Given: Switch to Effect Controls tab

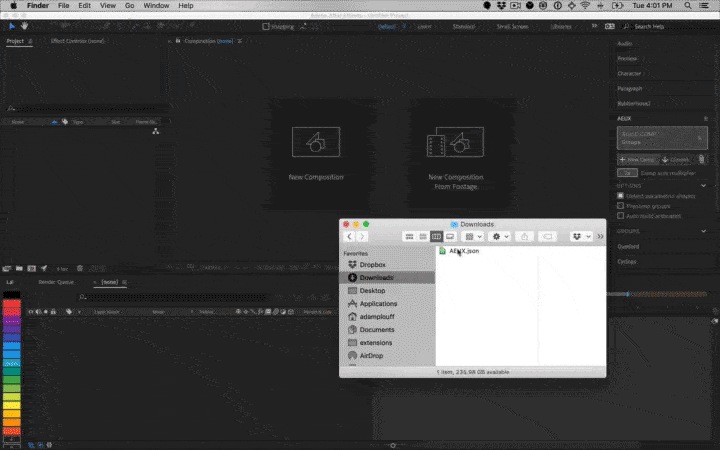Looking at the screenshot, I should [x=77, y=41].
